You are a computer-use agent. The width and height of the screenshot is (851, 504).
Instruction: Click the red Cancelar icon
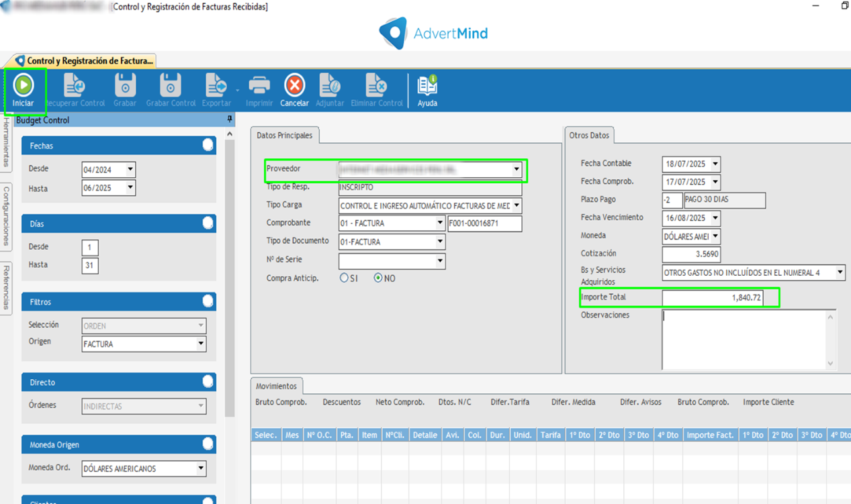coord(294,85)
